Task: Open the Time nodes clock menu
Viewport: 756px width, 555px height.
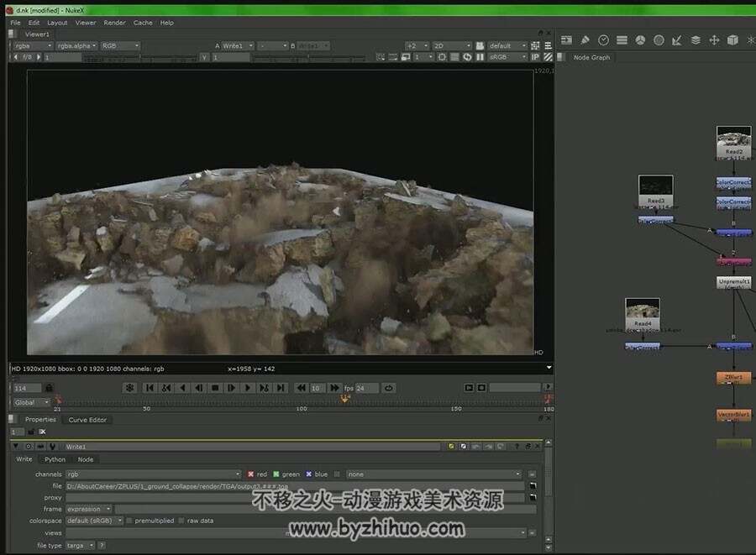Action: pyautogui.click(x=603, y=40)
